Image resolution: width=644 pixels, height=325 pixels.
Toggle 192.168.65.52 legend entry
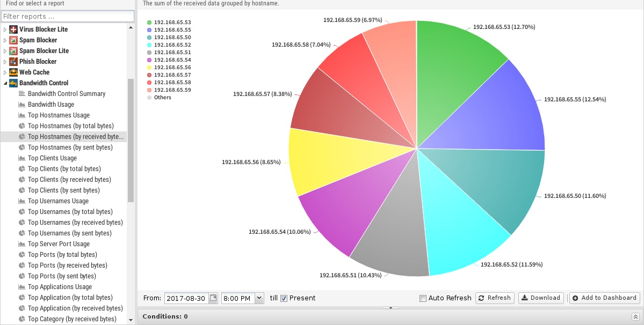[x=169, y=45]
